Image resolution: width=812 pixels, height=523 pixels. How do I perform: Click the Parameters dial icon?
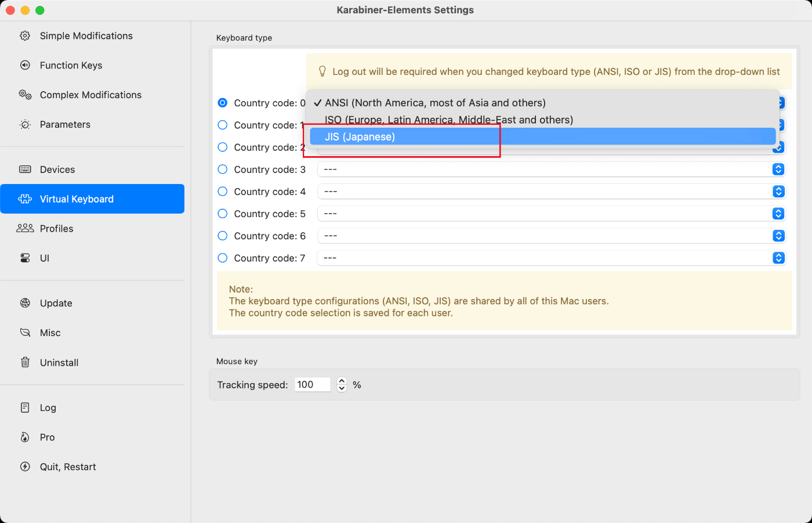tap(25, 125)
